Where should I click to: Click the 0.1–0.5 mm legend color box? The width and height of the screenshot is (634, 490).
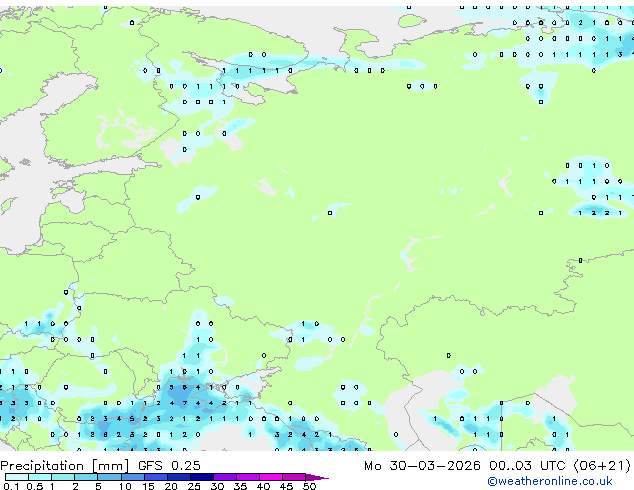pyautogui.click(x=17, y=477)
